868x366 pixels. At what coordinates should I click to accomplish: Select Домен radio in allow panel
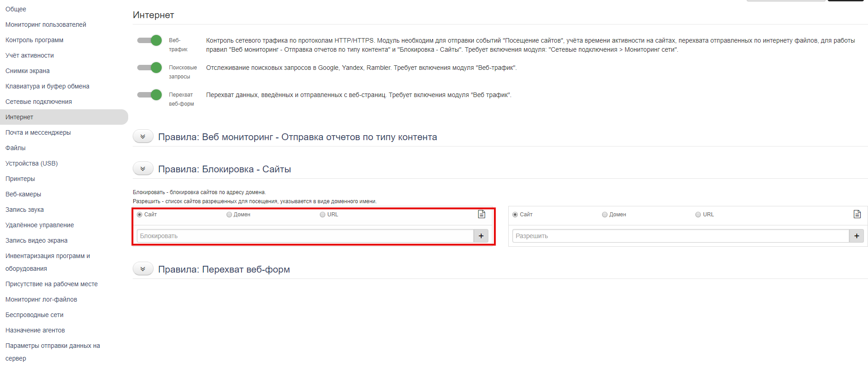point(605,215)
